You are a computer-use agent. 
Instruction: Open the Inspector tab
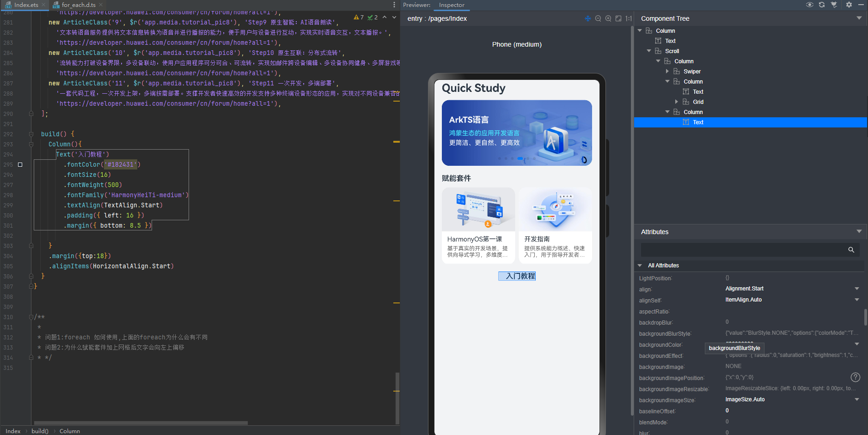(x=452, y=5)
